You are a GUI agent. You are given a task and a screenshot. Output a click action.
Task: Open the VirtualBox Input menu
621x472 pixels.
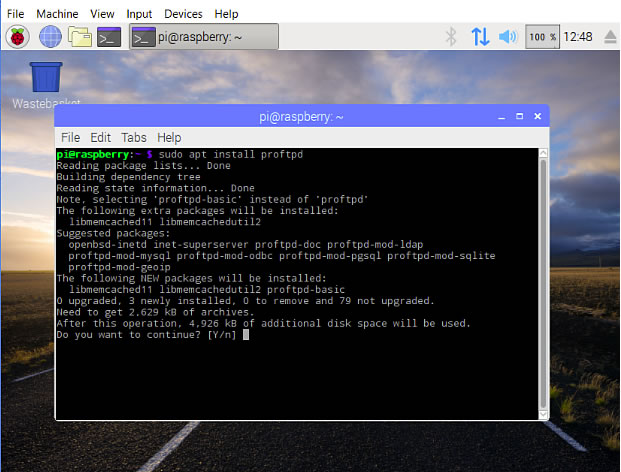(x=140, y=14)
